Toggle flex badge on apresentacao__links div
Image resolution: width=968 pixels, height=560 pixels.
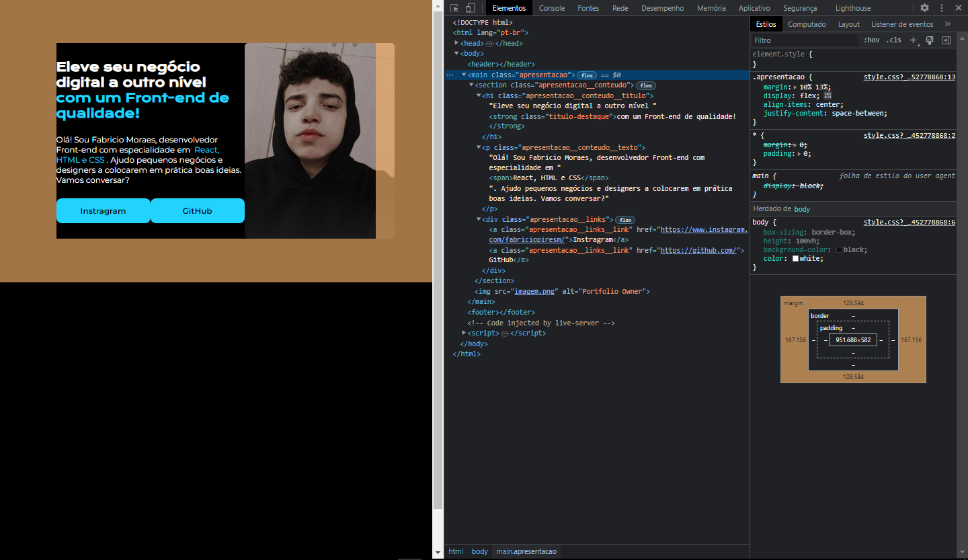pos(625,220)
